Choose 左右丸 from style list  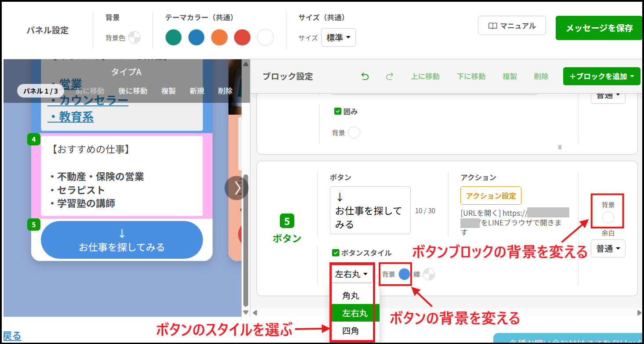(x=355, y=313)
